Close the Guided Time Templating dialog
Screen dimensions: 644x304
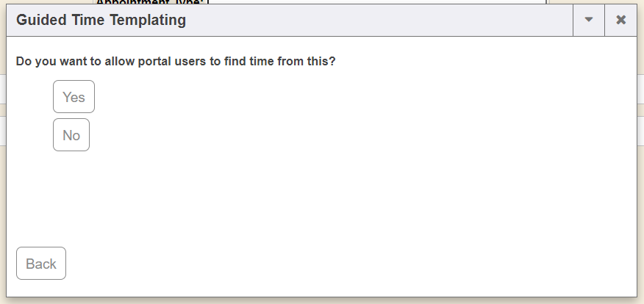[620, 20]
